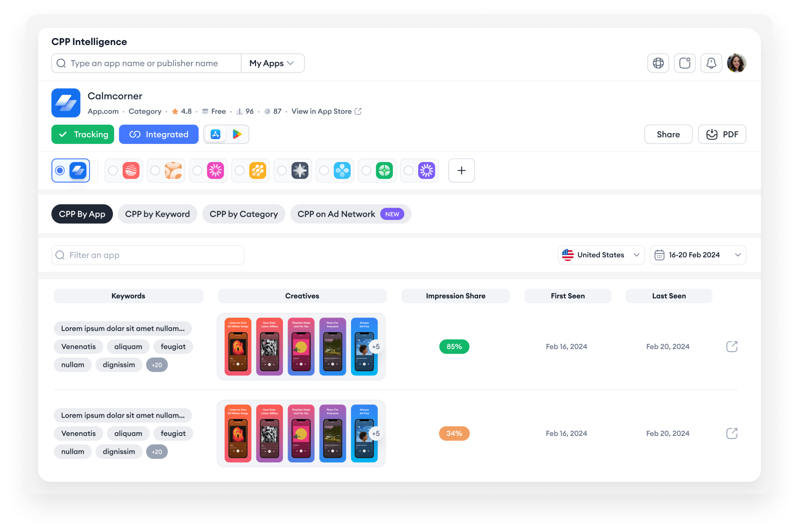Click the Share button

coord(668,135)
